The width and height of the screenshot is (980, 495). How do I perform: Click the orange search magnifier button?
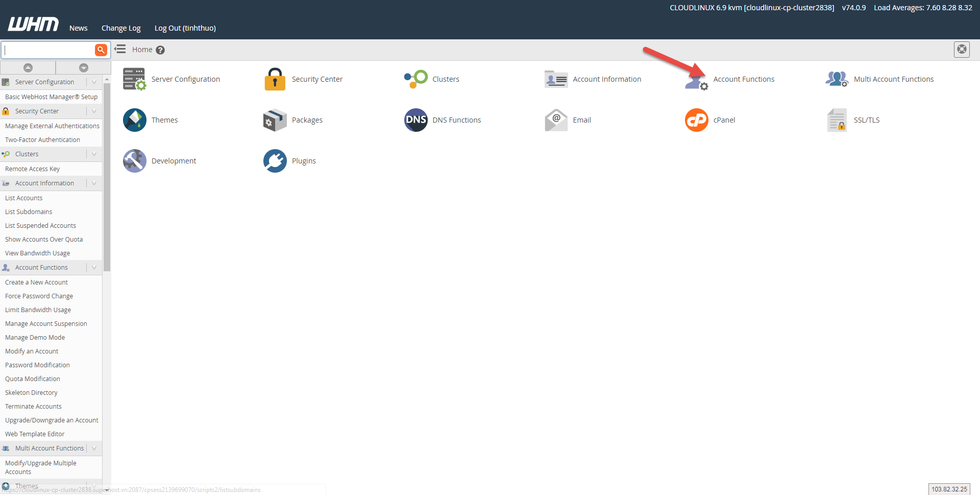[x=101, y=50]
